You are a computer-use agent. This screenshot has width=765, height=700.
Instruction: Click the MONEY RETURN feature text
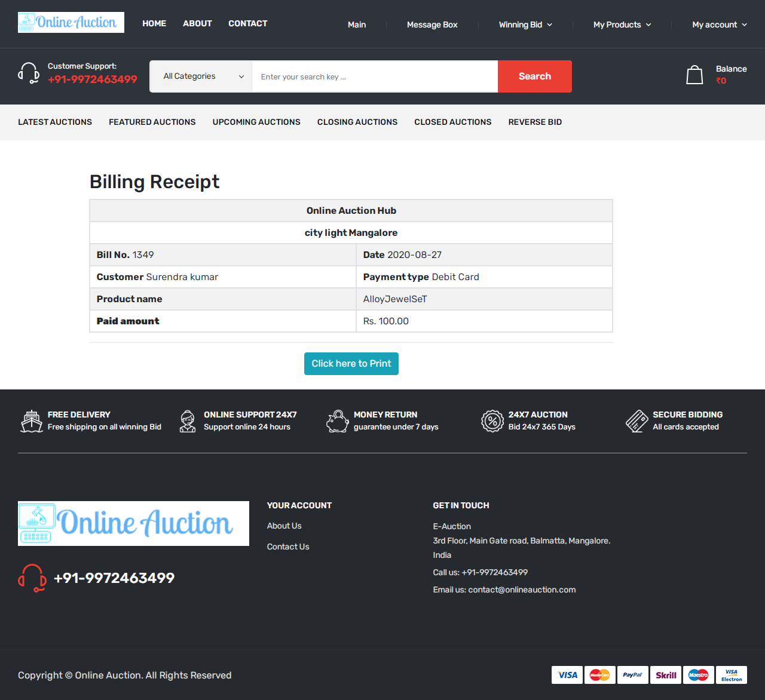click(385, 415)
